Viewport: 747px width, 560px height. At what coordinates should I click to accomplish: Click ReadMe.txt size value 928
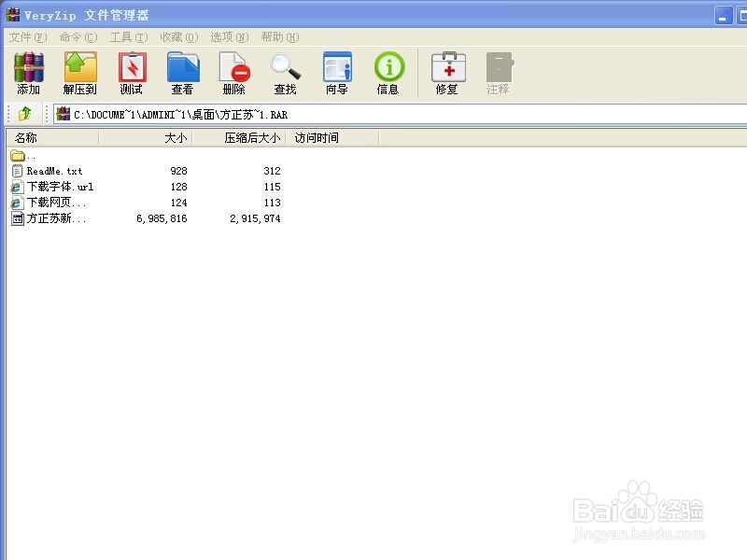tap(178, 171)
